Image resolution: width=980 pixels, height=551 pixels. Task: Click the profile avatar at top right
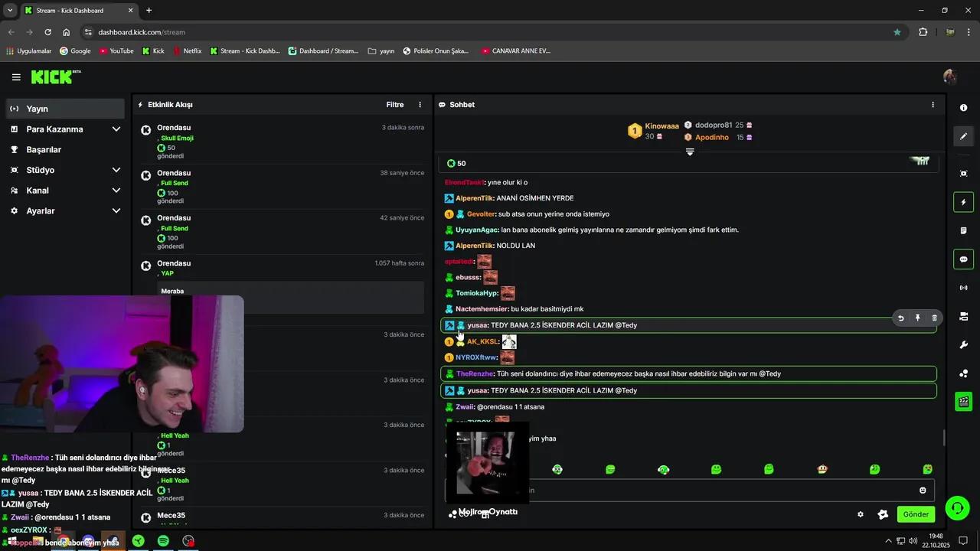(950, 77)
